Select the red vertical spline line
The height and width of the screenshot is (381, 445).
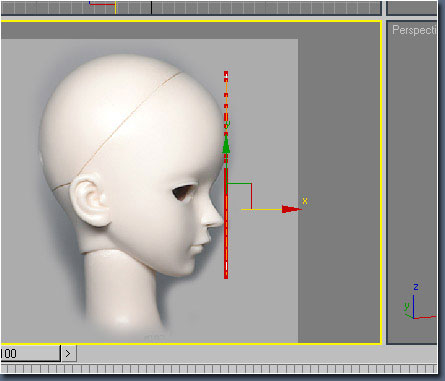tap(226, 175)
